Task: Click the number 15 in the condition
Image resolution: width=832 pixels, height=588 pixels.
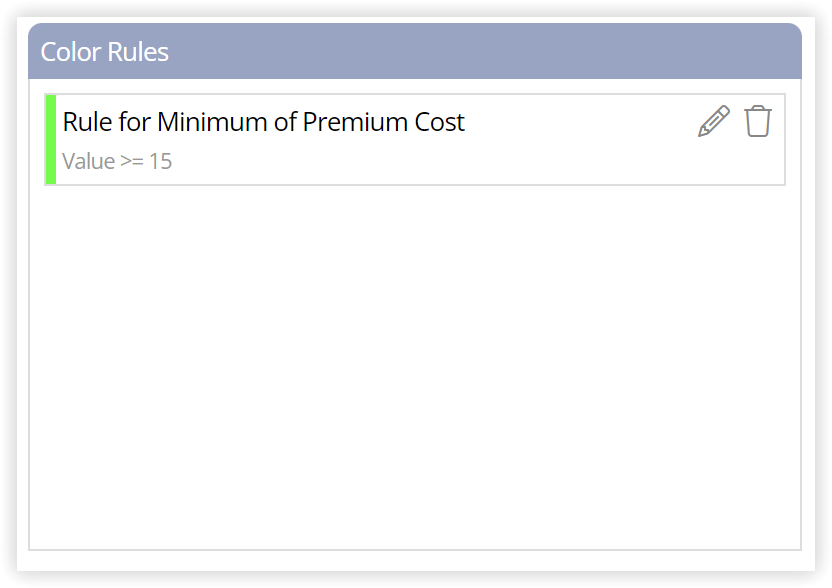Action: click(x=160, y=161)
